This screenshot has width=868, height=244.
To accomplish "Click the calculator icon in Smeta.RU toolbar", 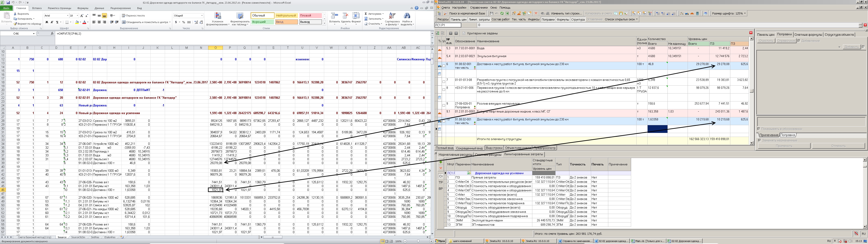I will pos(698,14).
